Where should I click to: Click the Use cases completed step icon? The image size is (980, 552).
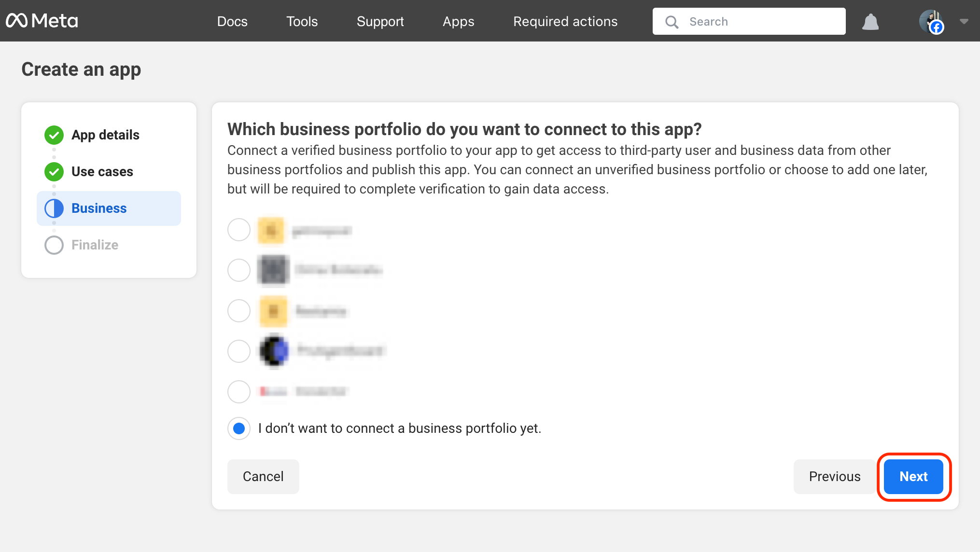(x=53, y=171)
